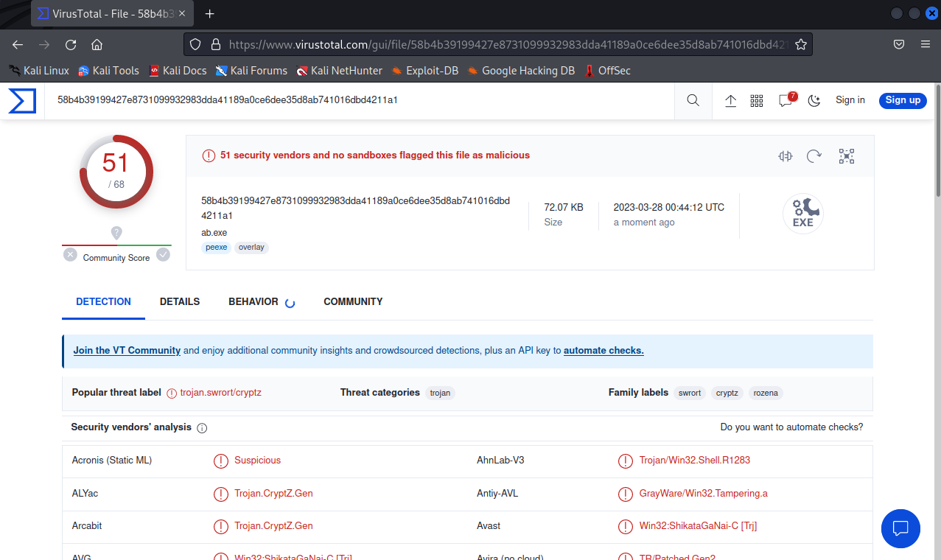Click the browser reload icon

[71, 44]
